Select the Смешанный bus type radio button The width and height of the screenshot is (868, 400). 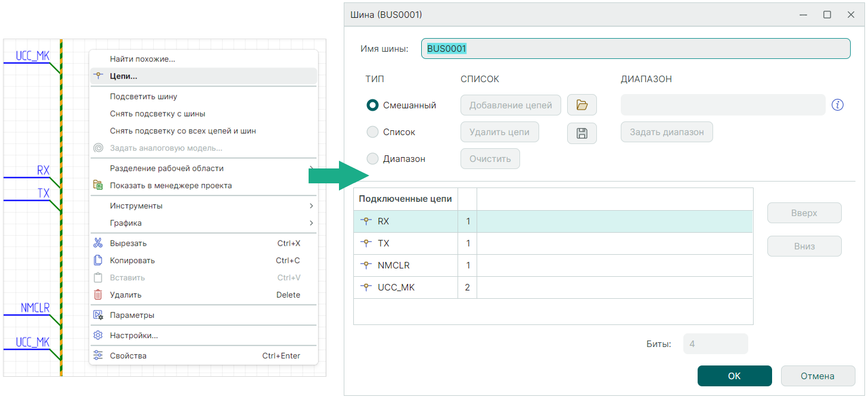pos(372,105)
